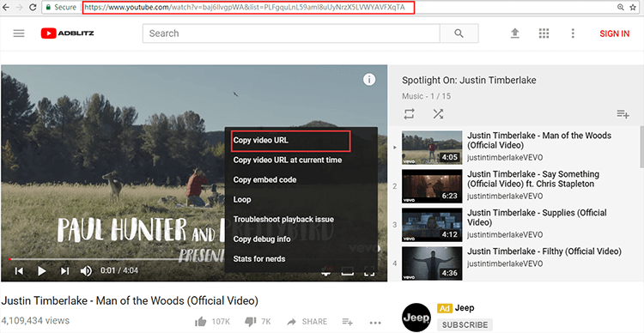
Task: Open Filthy (Official Video) playlist item
Action: point(544,251)
